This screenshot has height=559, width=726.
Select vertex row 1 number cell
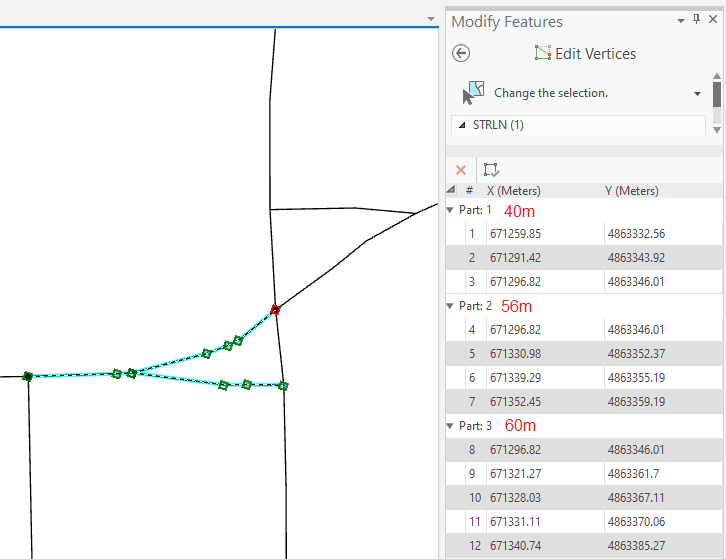471,233
